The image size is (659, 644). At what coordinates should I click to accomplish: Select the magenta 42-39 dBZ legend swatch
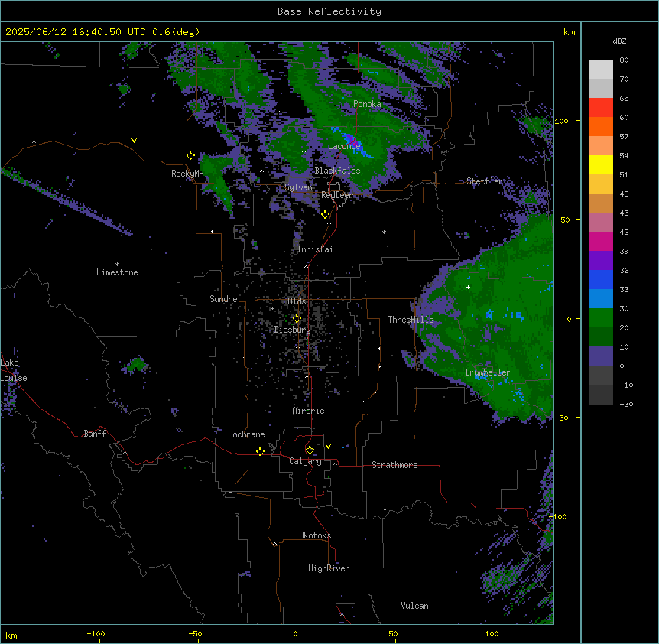[601, 242]
